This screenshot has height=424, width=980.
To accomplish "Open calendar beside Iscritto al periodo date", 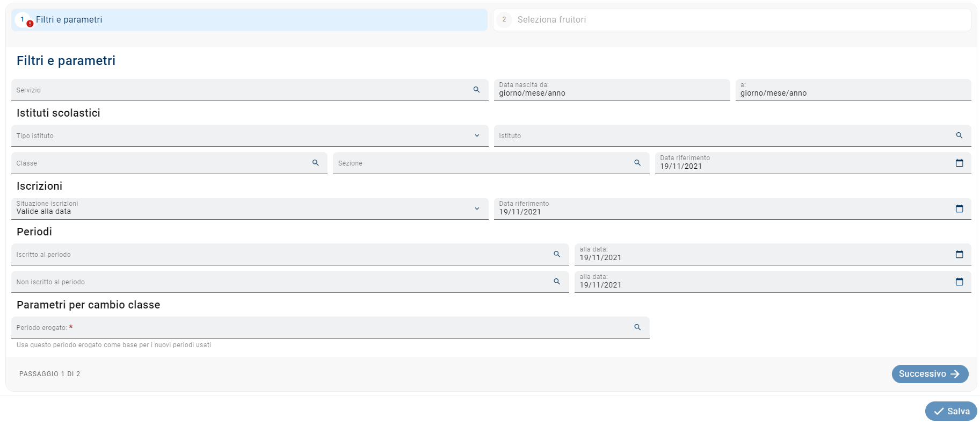I will (x=960, y=254).
